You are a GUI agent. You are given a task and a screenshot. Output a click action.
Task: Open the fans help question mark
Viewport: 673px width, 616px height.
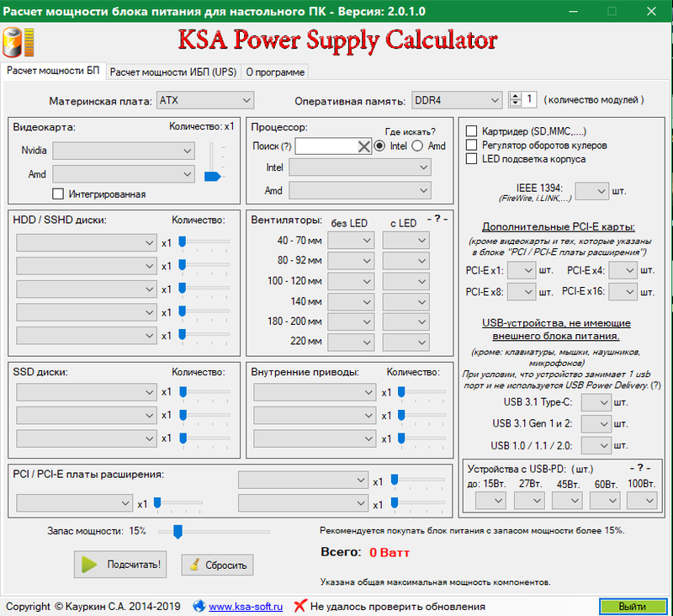pos(437,219)
